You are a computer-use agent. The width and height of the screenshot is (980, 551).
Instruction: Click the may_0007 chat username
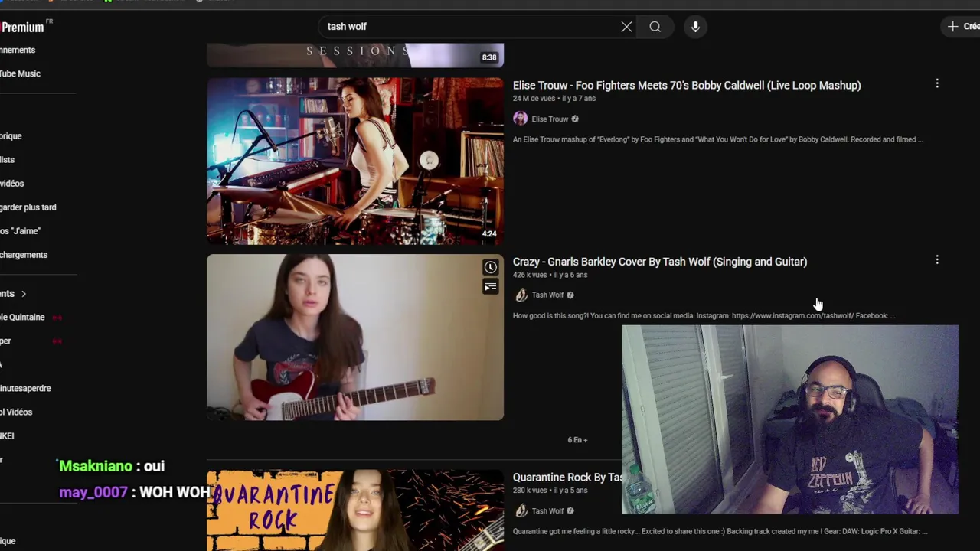(x=93, y=492)
